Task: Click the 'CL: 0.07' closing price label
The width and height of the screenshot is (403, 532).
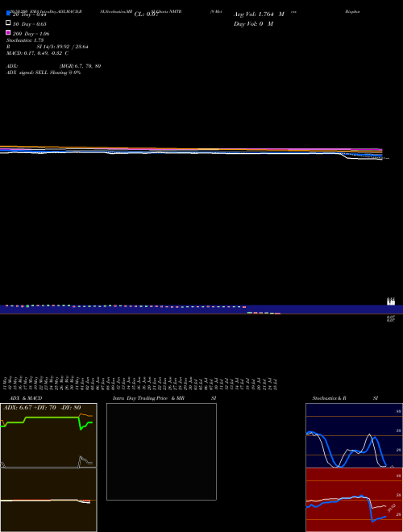Action: click(147, 15)
